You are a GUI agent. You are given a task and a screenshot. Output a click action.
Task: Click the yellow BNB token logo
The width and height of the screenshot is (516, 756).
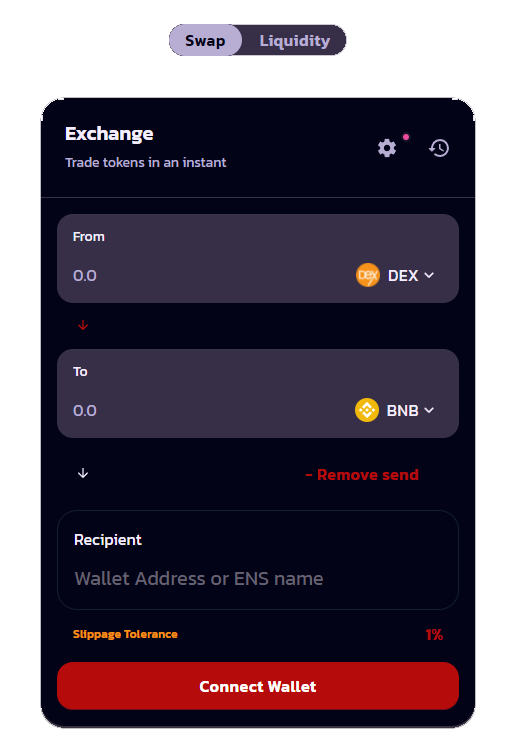point(367,410)
